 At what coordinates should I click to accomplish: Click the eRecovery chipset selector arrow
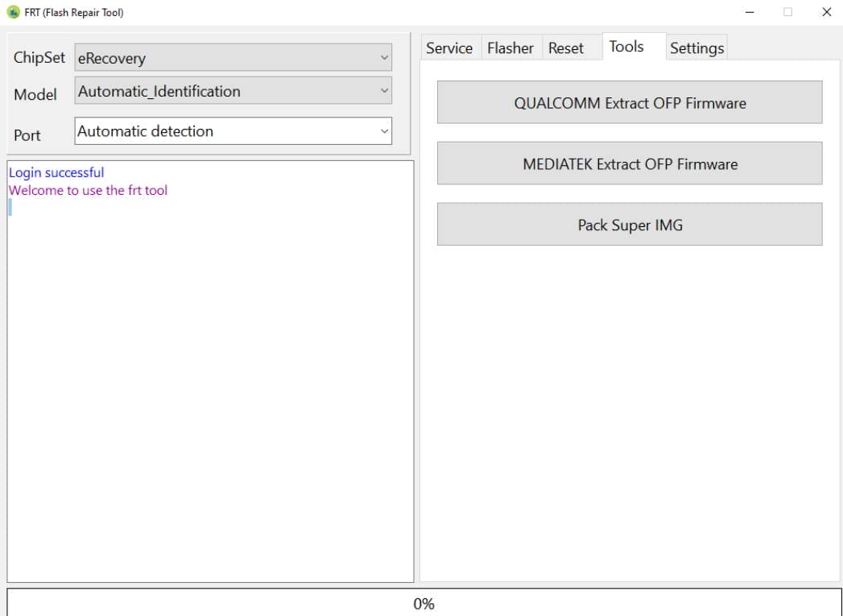point(385,57)
